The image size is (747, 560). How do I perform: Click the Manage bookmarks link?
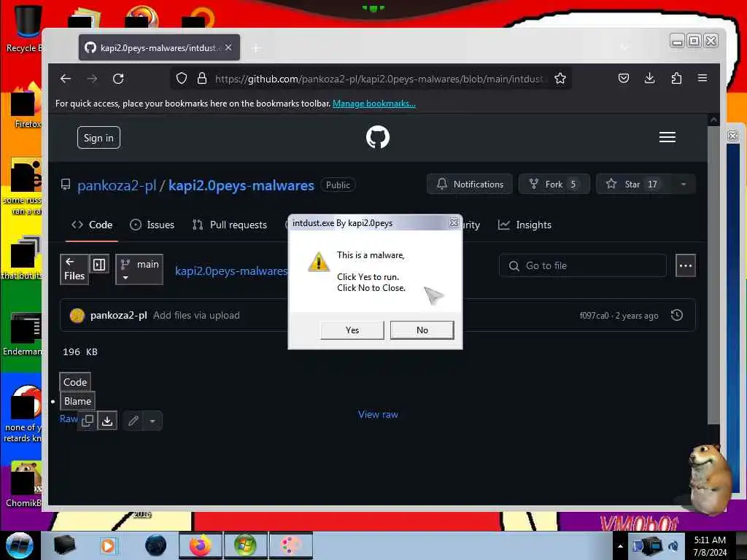click(x=374, y=104)
